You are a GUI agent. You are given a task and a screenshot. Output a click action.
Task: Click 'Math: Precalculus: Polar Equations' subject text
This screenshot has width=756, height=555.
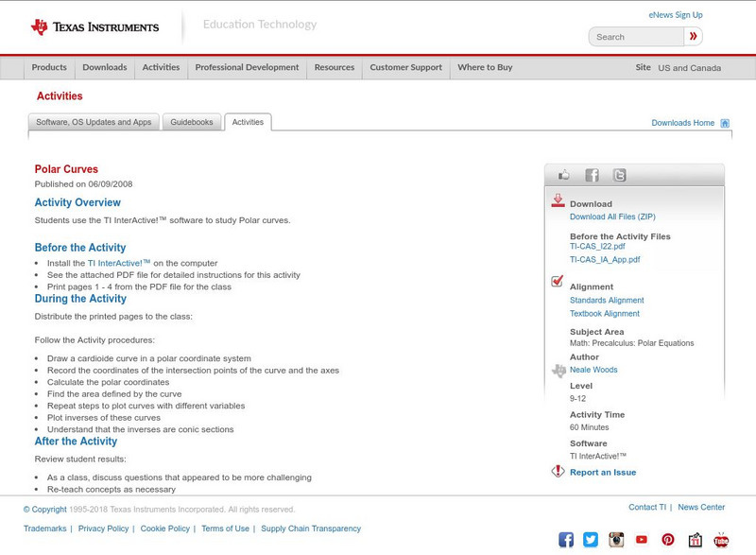631,343
